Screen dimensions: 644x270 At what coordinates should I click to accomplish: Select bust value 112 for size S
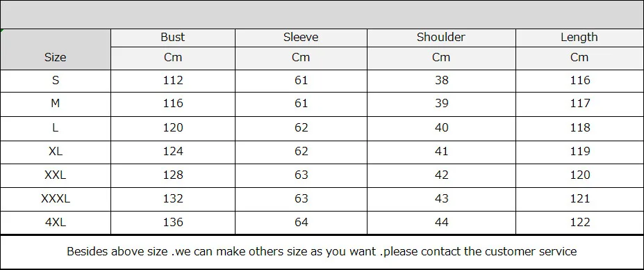(173, 80)
